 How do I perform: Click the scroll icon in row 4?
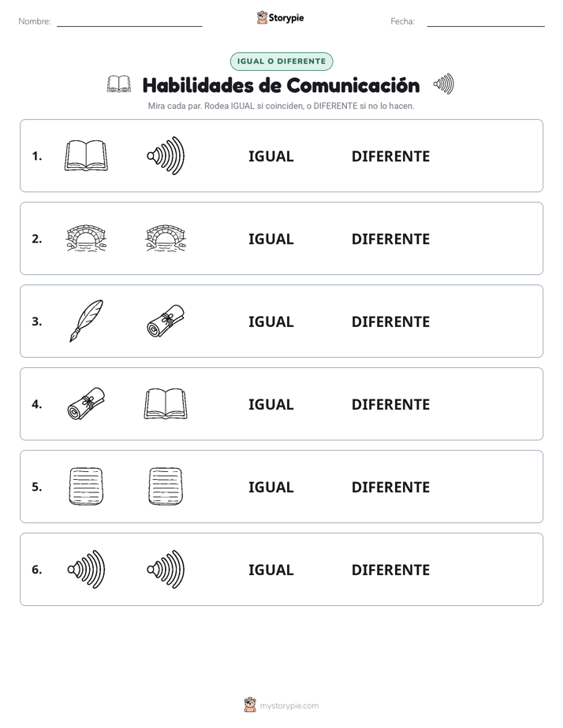[86, 404]
